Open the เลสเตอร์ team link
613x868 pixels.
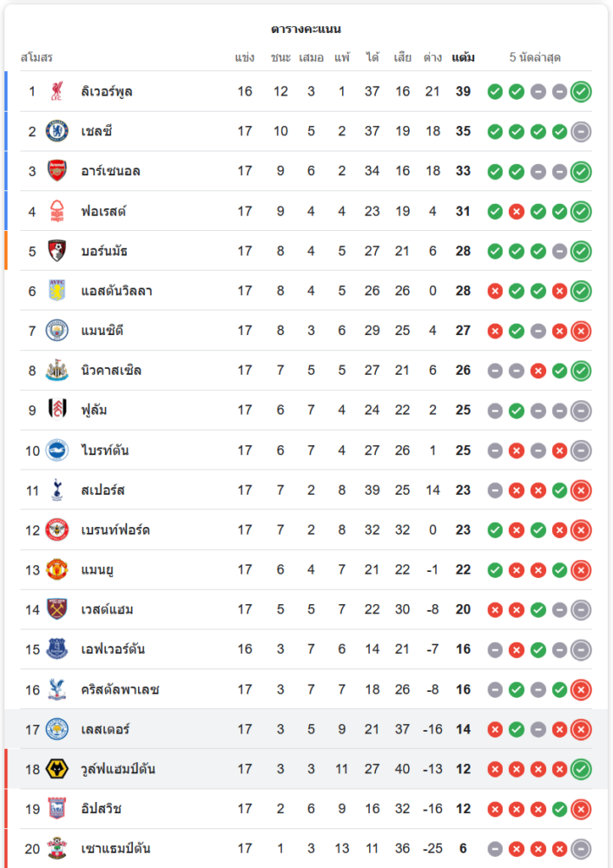105,729
